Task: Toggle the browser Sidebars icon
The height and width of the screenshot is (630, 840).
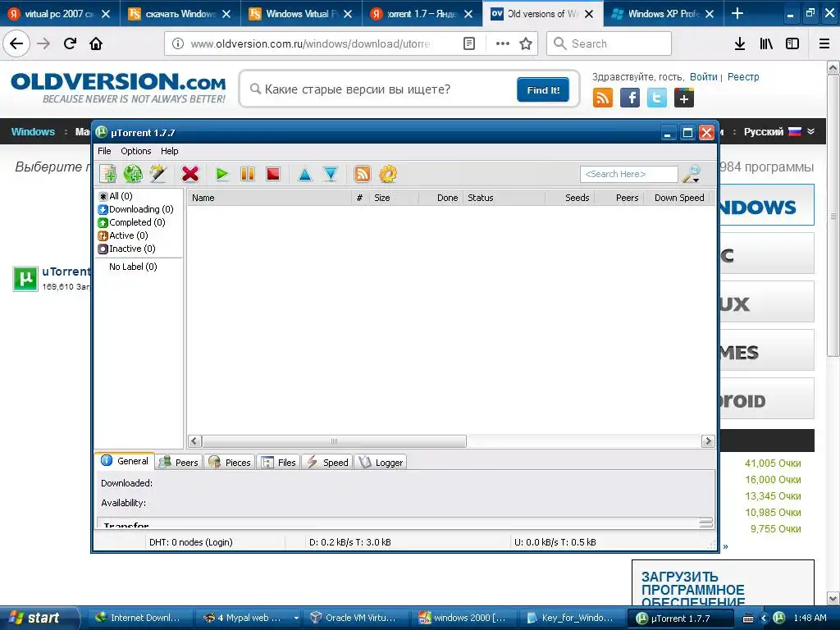Action: click(792, 43)
